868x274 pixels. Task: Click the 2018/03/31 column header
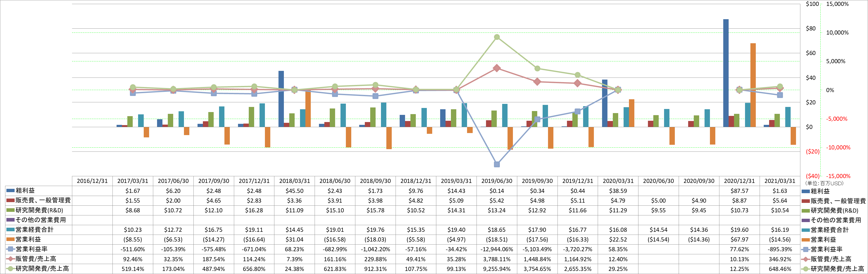tap(295, 181)
